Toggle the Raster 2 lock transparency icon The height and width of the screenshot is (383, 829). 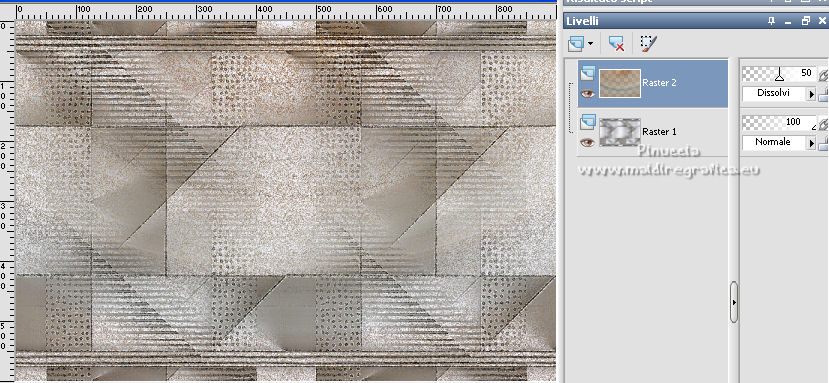(x=824, y=95)
